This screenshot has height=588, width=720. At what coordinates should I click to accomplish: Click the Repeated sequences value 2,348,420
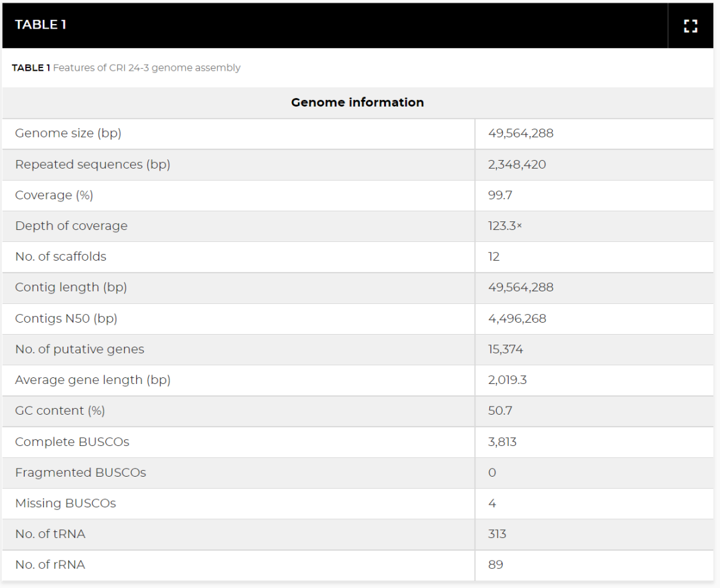pos(517,164)
